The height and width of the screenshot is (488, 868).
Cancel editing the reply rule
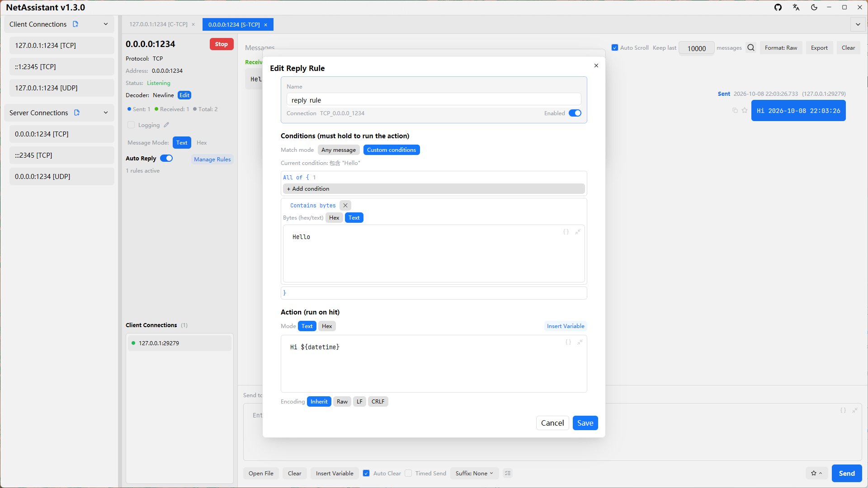point(552,423)
